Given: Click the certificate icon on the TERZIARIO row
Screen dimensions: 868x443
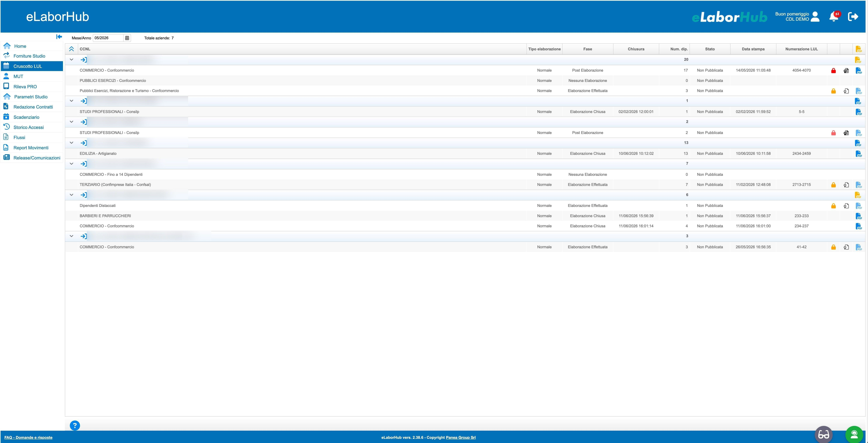Looking at the screenshot, I should click(x=846, y=185).
